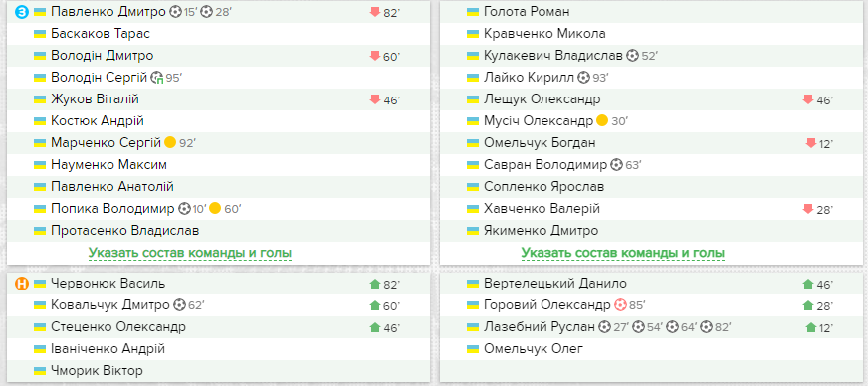Select the player Лазебний Руслан
868x386 pixels.
(x=540, y=327)
